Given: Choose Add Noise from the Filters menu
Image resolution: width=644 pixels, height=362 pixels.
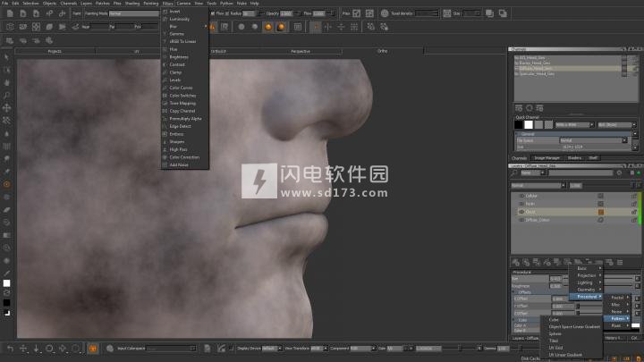Looking at the screenshot, I should pos(179,165).
